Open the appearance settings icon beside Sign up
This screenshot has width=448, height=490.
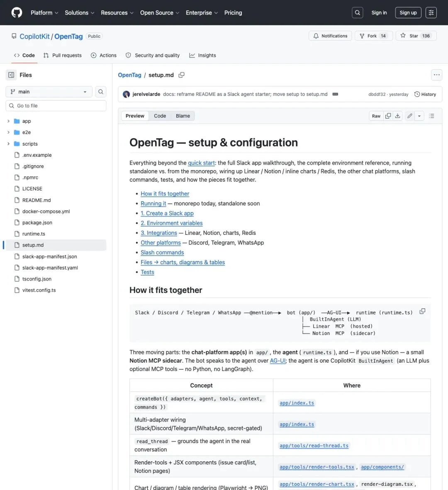[x=431, y=13]
